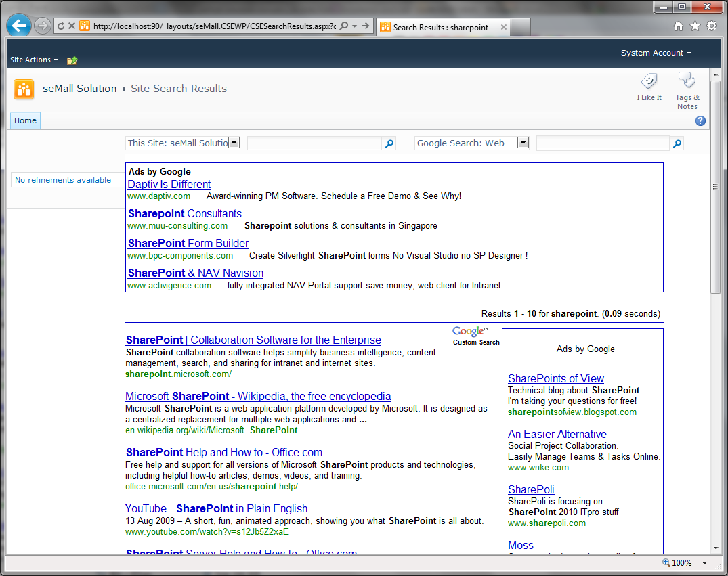
Task: Open the SharePoint Form Builder ad link
Action: click(188, 243)
